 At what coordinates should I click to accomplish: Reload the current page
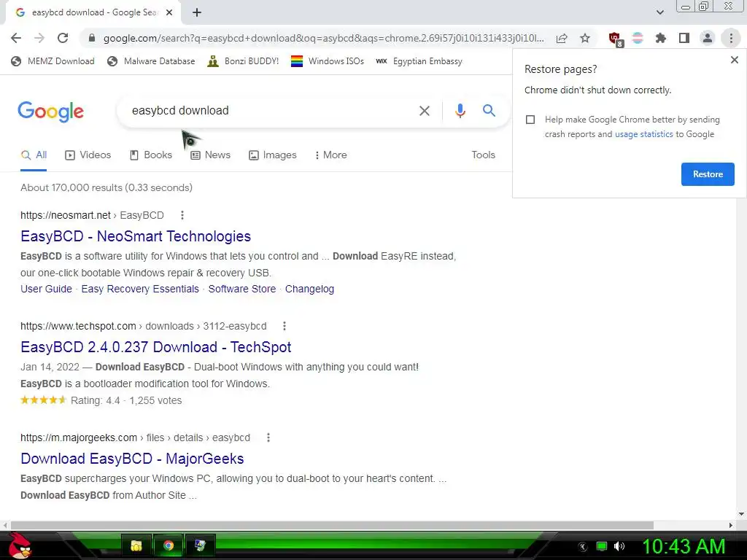pyautogui.click(x=63, y=38)
